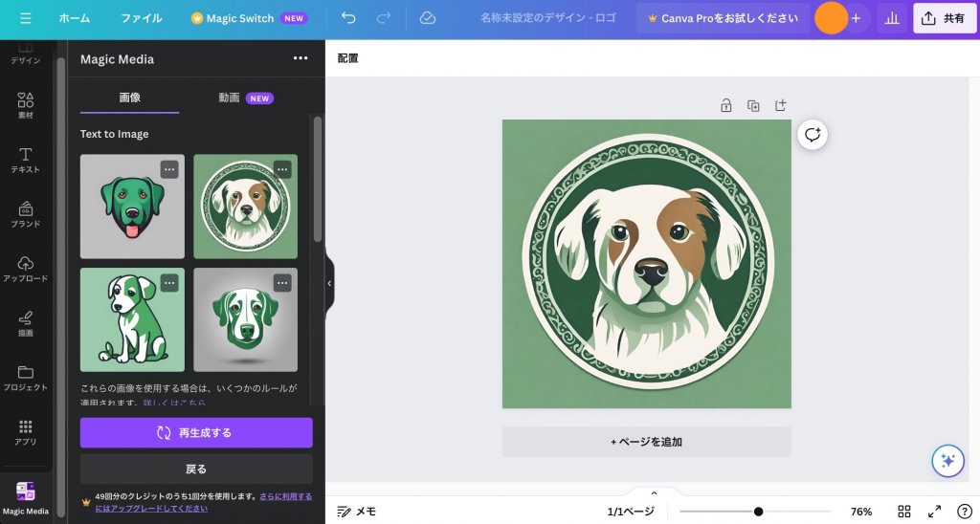Switch to the 画像 tab

[x=129, y=98]
